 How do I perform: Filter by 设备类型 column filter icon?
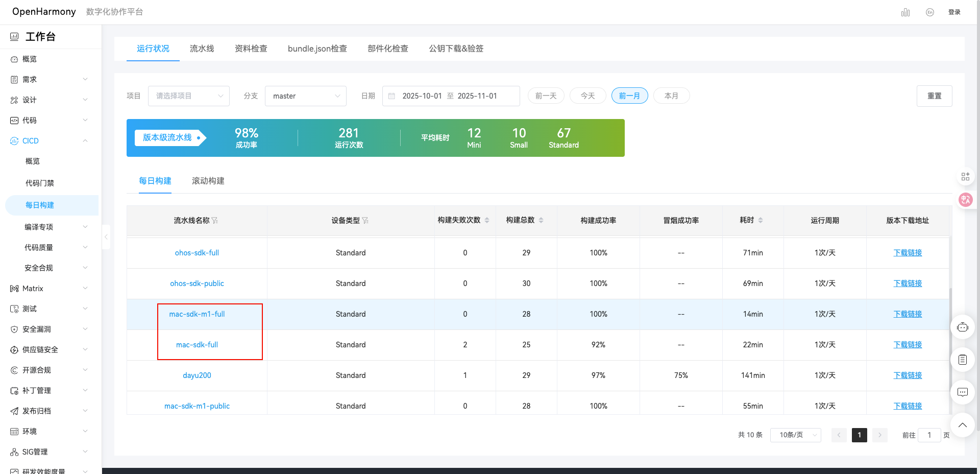[x=365, y=221]
